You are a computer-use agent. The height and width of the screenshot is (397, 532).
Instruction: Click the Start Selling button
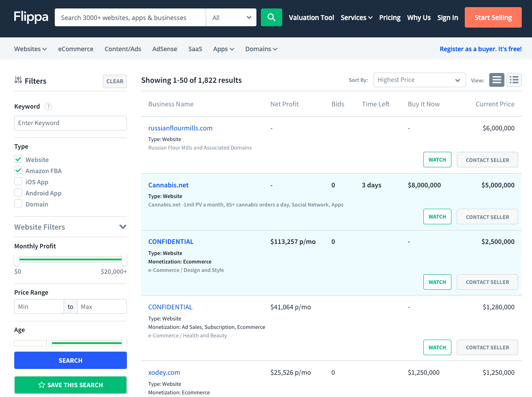pos(493,17)
